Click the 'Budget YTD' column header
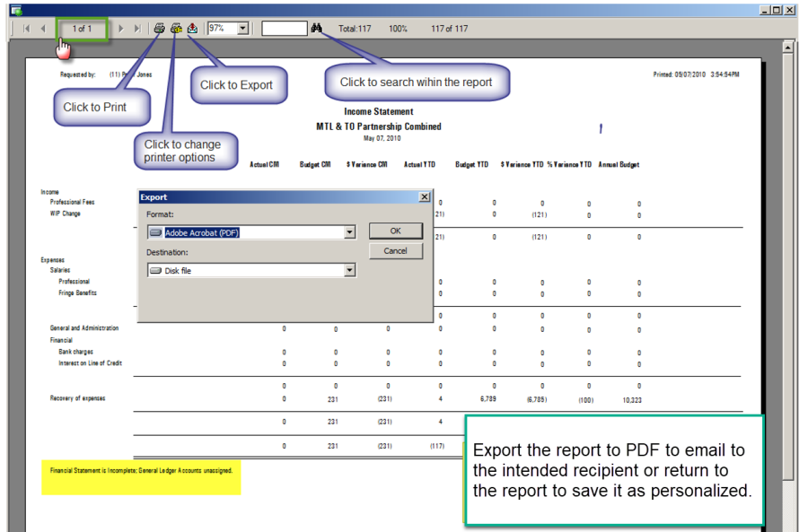This screenshot has width=808, height=532. 472,164
